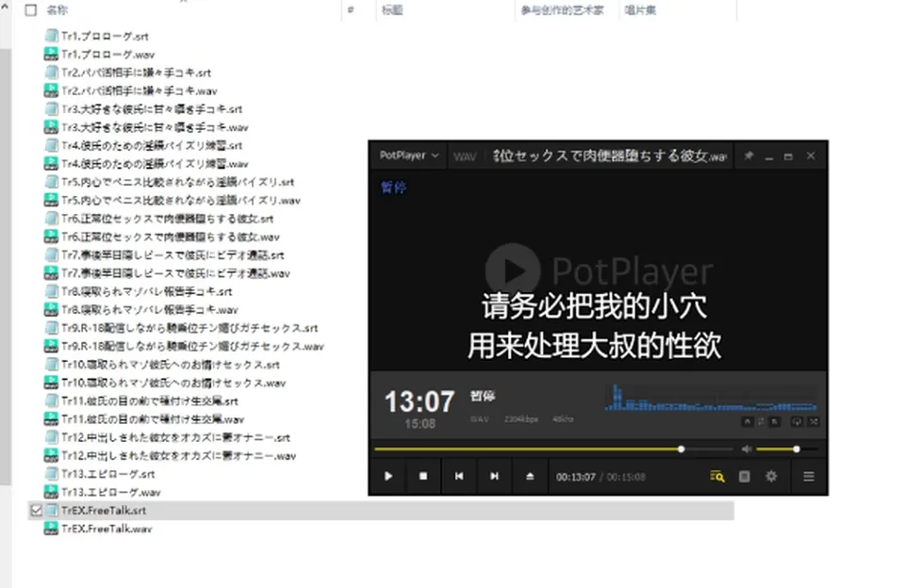Select the Tr8 .srt subtitle file
This screenshot has width=905, height=588.
pyautogui.click(x=138, y=291)
